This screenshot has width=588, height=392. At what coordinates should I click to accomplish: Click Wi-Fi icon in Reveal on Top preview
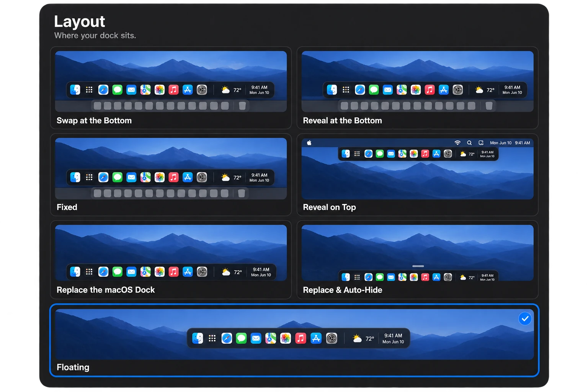coord(457,143)
